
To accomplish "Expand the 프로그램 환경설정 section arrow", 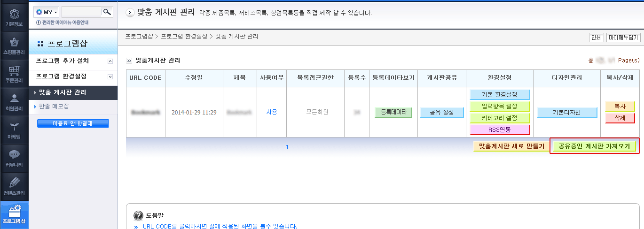I will coord(110,76).
